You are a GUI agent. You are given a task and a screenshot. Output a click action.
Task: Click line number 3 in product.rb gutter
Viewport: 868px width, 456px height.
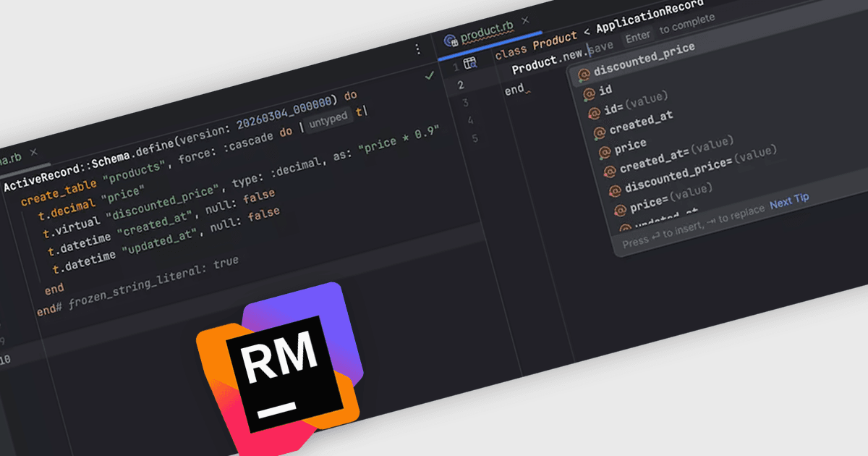click(465, 103)
